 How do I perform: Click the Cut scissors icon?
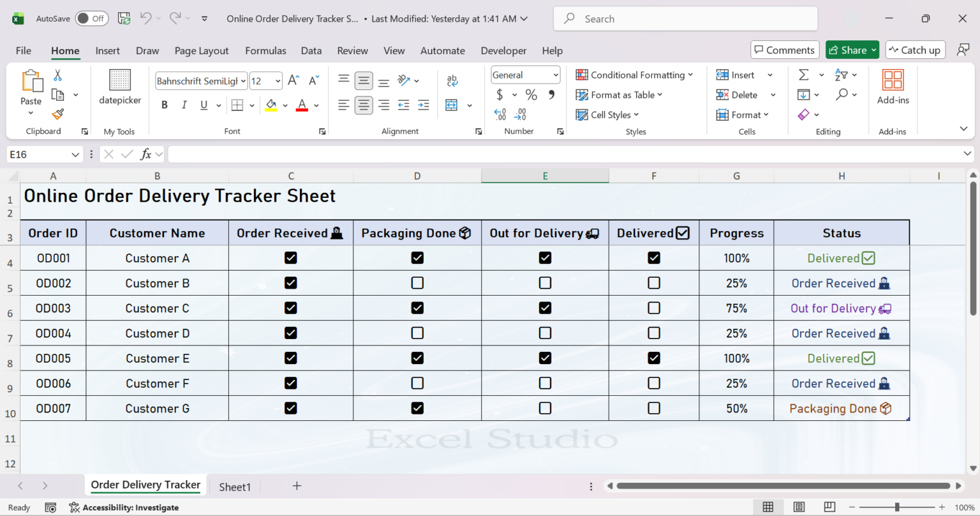pyautogui.click(x=57, y=75)
